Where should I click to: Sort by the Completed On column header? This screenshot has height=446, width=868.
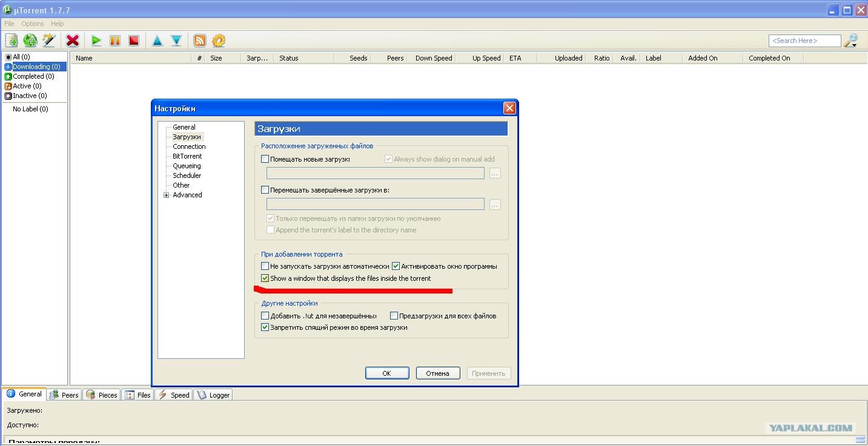(773, 58)
